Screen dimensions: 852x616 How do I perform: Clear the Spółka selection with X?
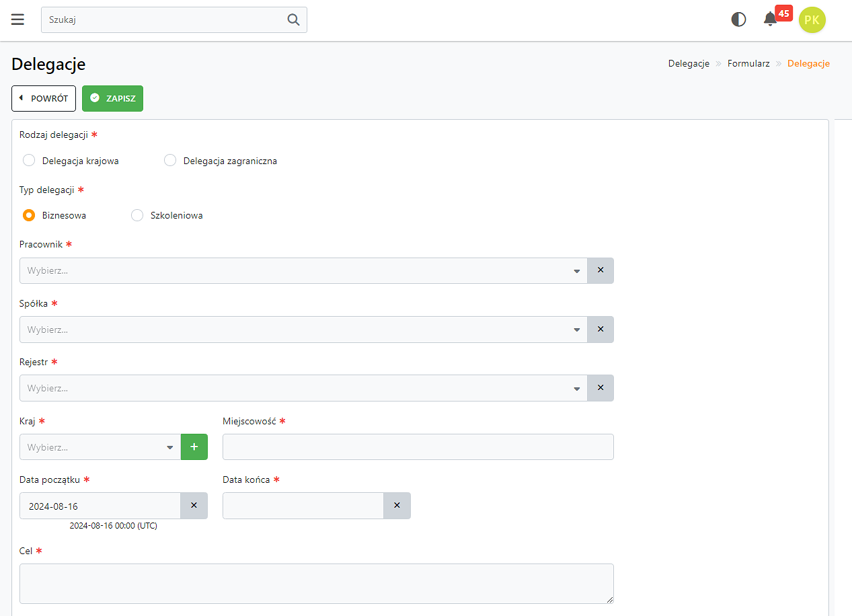click(601, 330)
